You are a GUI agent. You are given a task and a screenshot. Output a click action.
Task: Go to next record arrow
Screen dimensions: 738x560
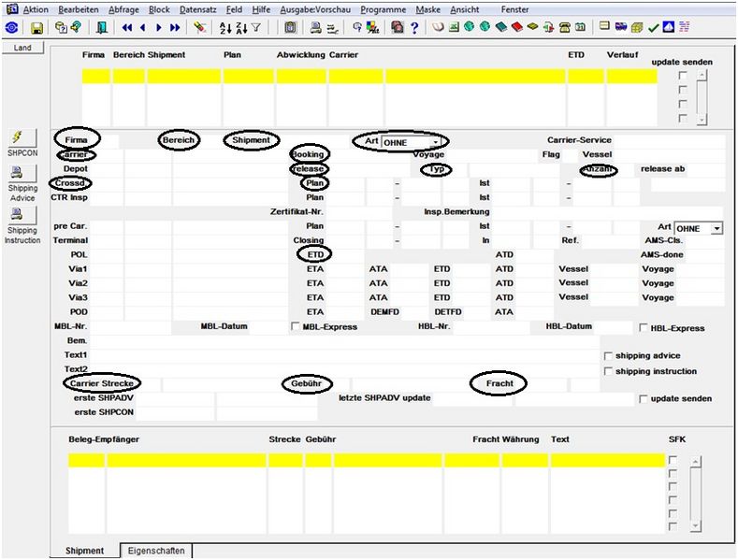(x=159, y=28)
